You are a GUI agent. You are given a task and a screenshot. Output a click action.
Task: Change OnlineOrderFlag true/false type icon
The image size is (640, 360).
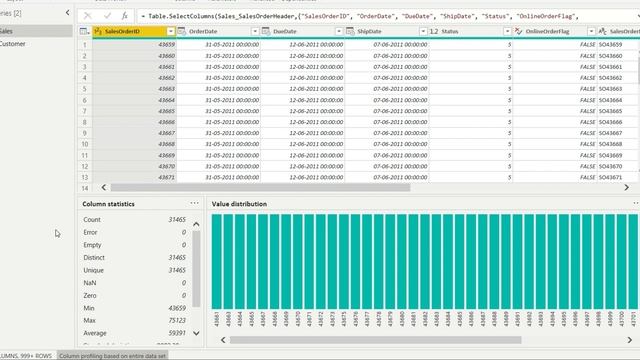coord(518,31)
